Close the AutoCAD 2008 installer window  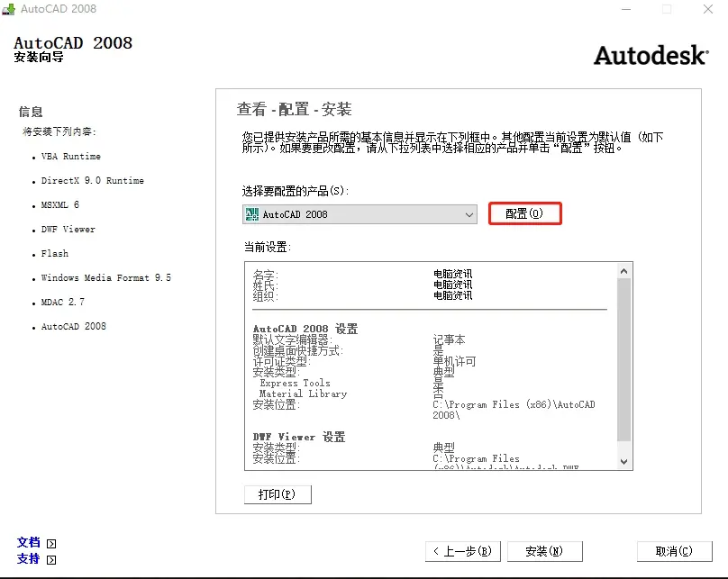click(x=708, y=9)
